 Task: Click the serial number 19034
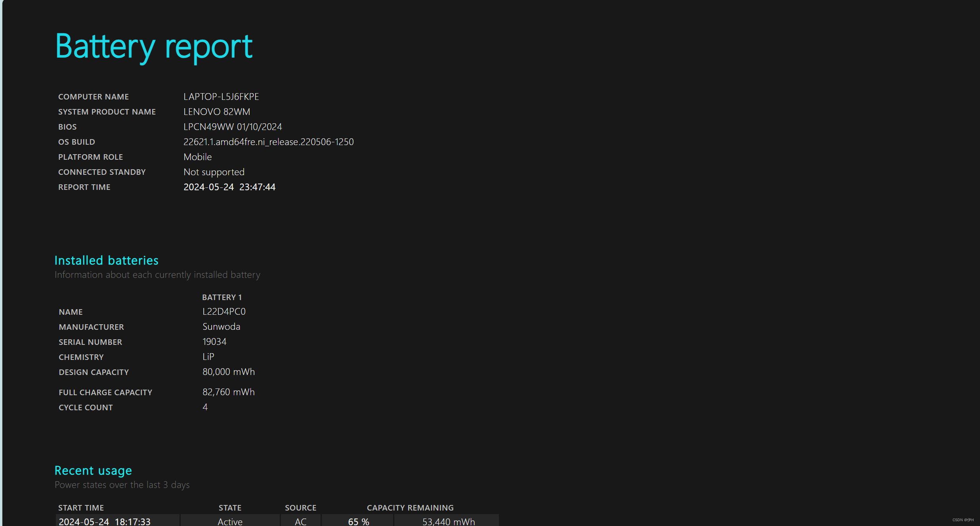point(214,342)
